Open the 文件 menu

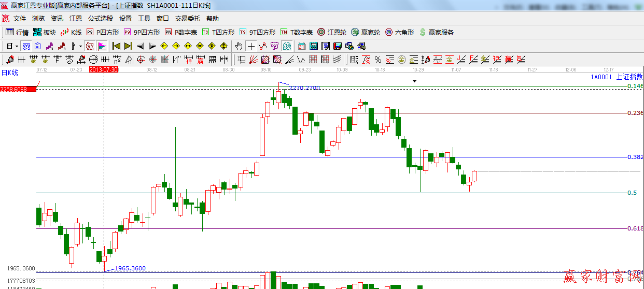[20, 18]
